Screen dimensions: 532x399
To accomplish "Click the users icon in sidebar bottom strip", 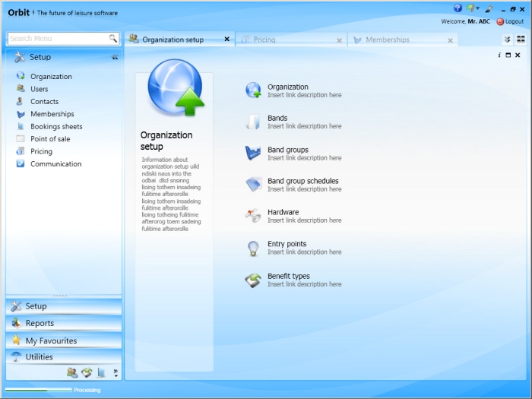I will pos(72,372).
